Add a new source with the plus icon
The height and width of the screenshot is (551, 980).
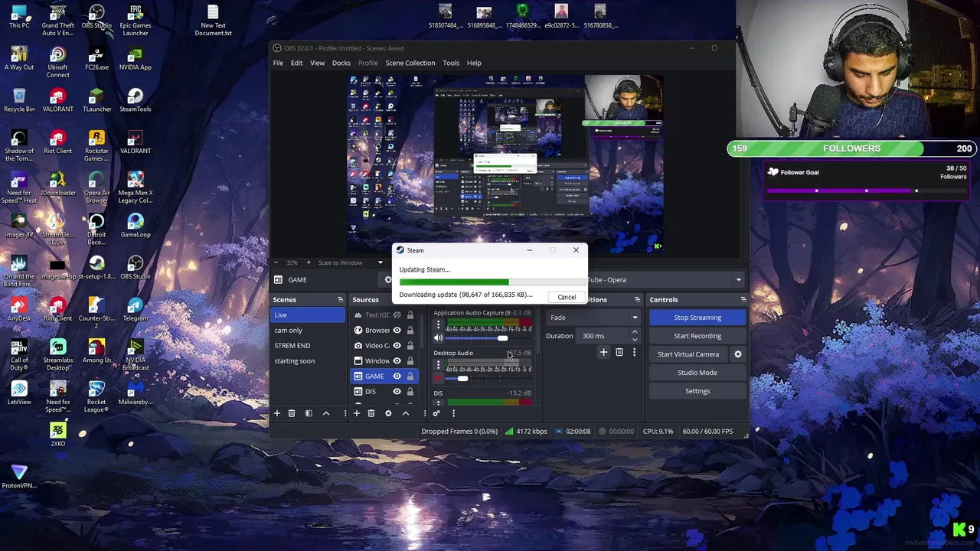click(356, 413)
